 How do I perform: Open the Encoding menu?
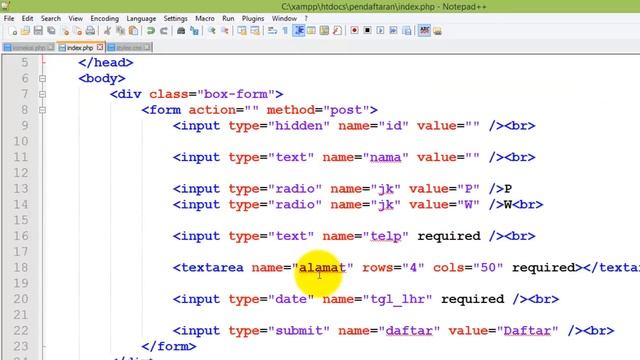click(104, 18)
